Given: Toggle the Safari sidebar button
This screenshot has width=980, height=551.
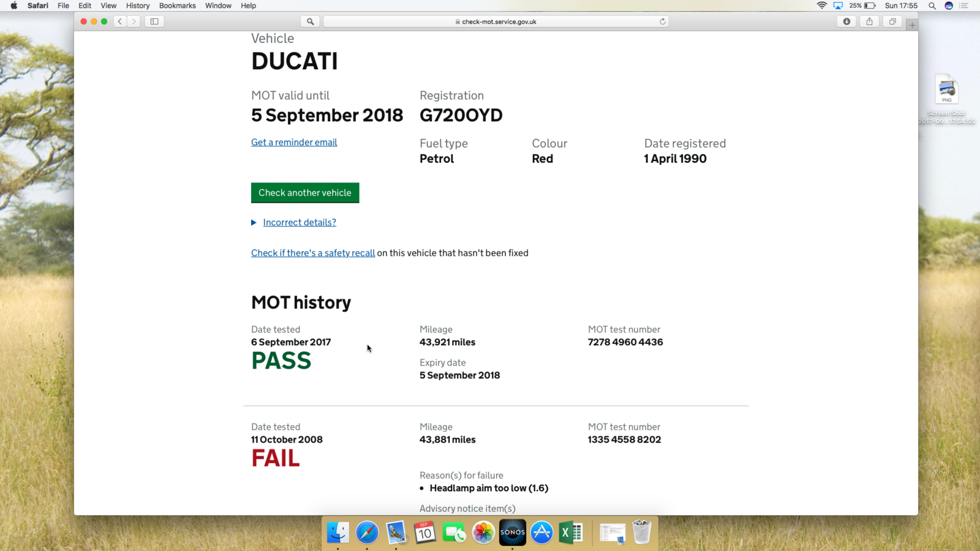Looking at the screenshot, I should click(x=154, y=21).
